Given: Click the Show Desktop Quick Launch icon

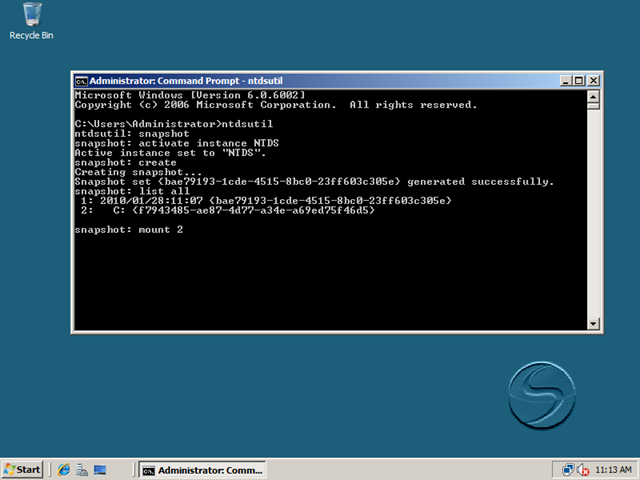Looking at the screenshot, I should click(x=100, y=470).
